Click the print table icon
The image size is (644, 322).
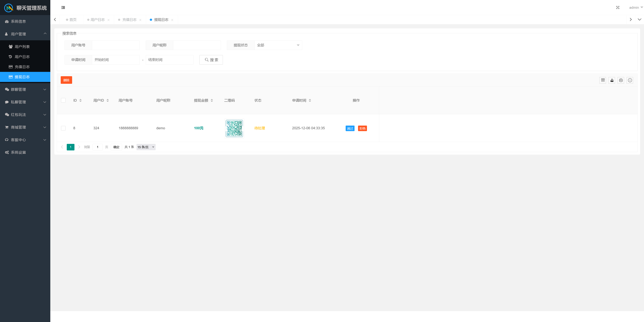click(x=621, y=80)
